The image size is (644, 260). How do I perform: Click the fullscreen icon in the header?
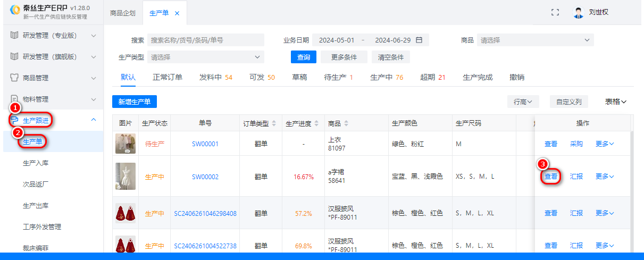click(555, 12)
